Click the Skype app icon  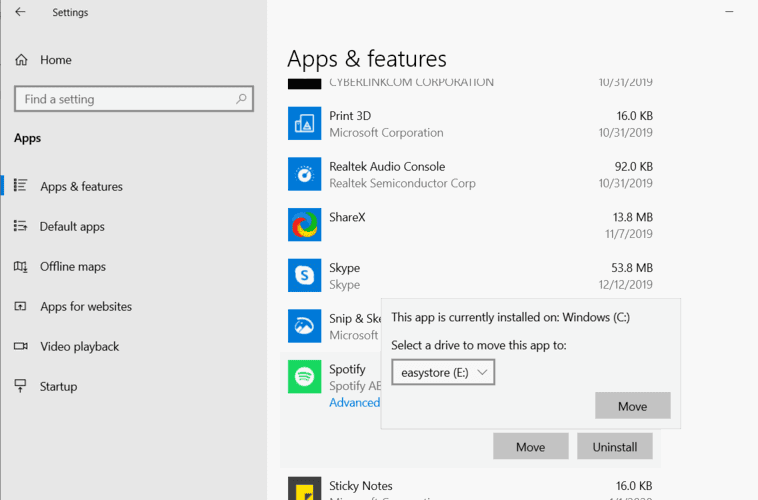click(x=304, y=275)
